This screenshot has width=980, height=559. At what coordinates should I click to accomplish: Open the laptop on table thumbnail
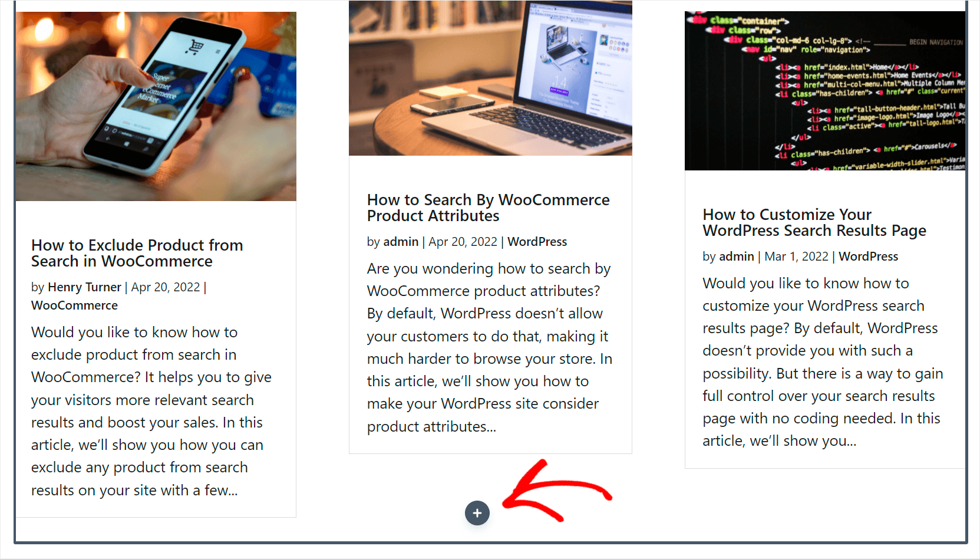[x=490, y=78]
